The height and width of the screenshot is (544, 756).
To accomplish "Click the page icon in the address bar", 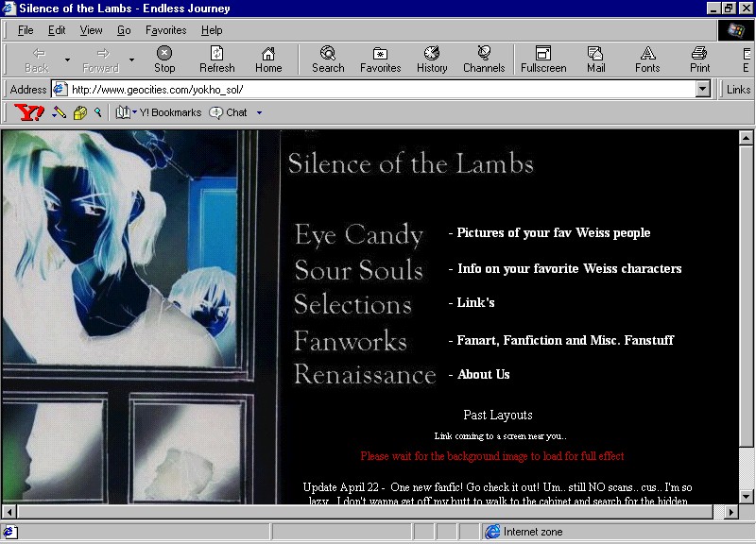I will (60, 89).
